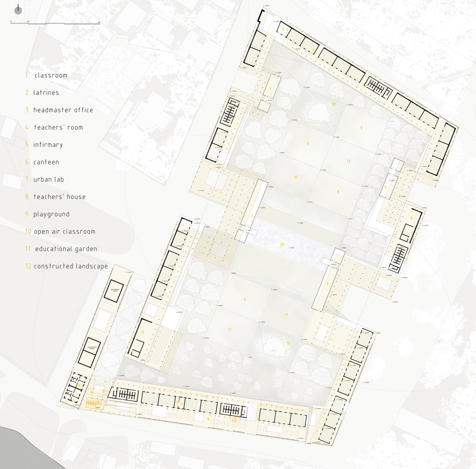Image resolution: width=476 pixels, height=469 pixels.
Task: Choose 'headmaster office' in the legend
Action: [x=63, y=110]
